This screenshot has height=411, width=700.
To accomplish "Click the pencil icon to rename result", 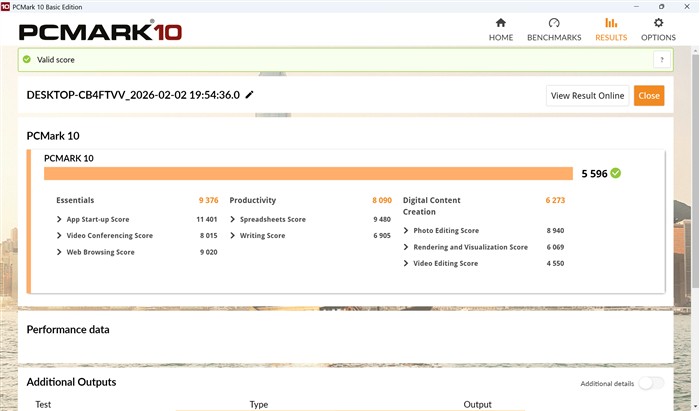I will pyautogui.click(x=250, y=95).
